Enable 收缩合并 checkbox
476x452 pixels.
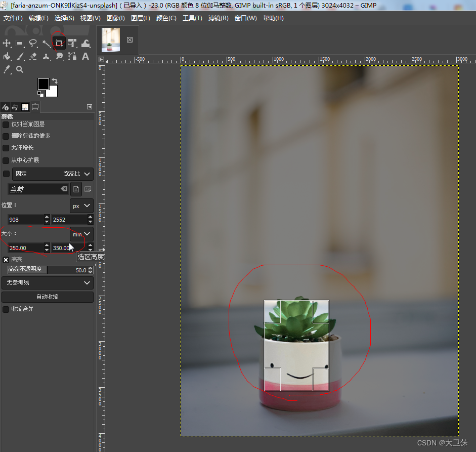click(6, 309)
